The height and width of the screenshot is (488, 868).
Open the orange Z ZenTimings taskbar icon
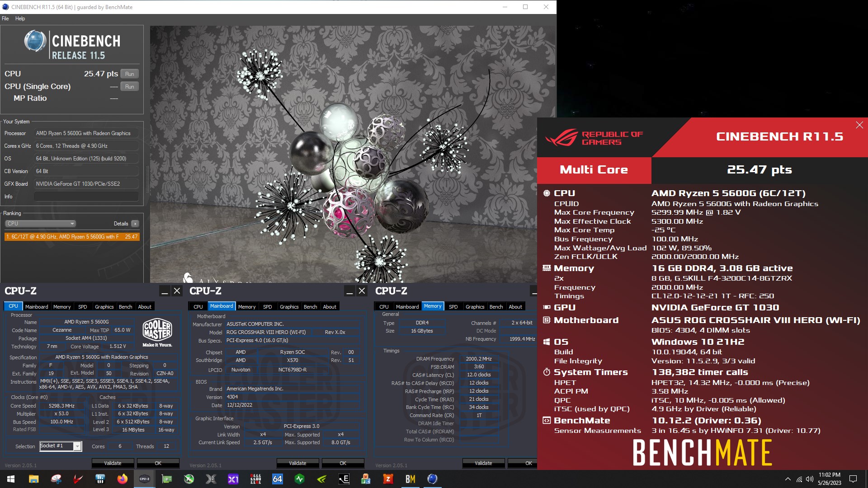[x=388, y=479]
